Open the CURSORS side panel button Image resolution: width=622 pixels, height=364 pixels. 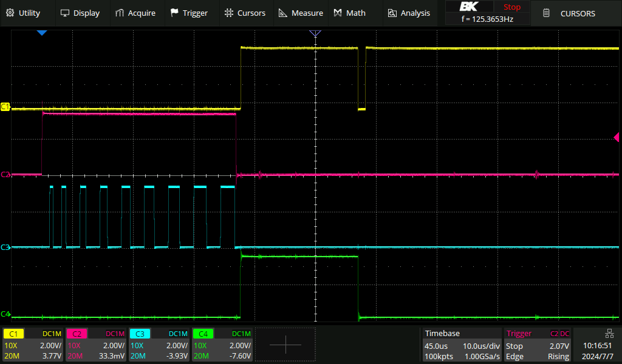576,13
